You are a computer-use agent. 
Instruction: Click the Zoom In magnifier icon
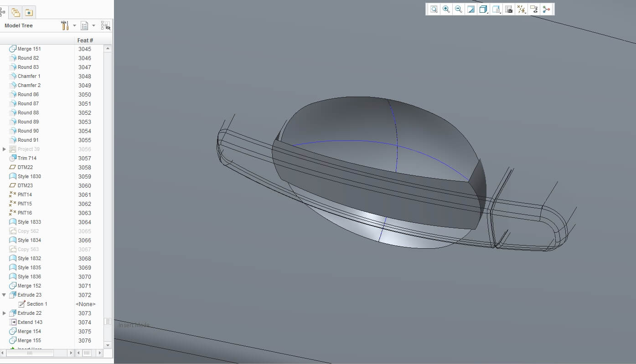(x=446, y=9)
